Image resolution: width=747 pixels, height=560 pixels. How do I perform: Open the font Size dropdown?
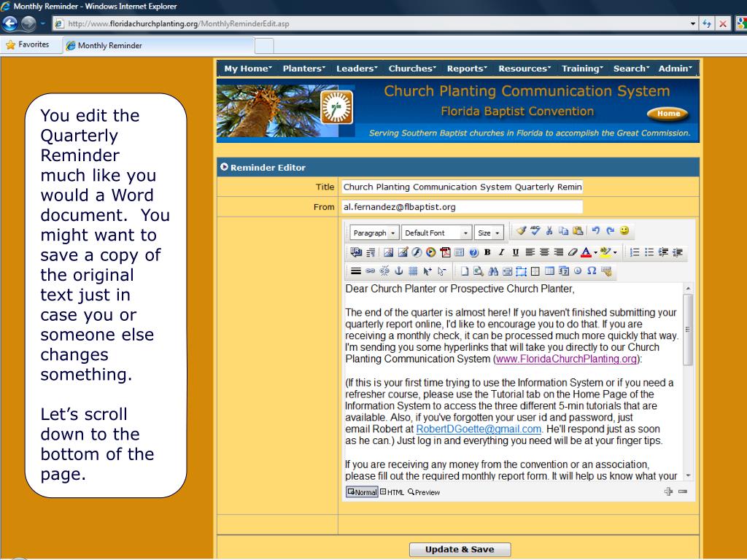click(x=489, y=233)
